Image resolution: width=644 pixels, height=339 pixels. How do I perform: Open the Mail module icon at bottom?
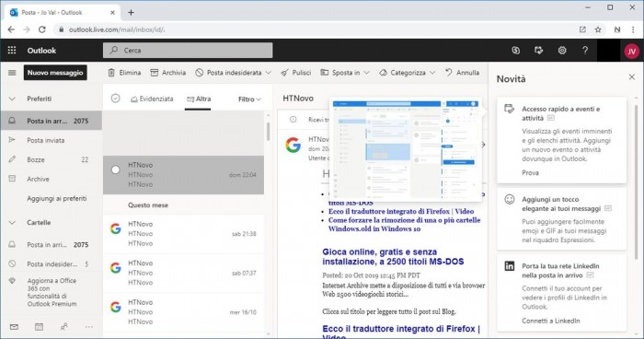(x=14, y=327)
